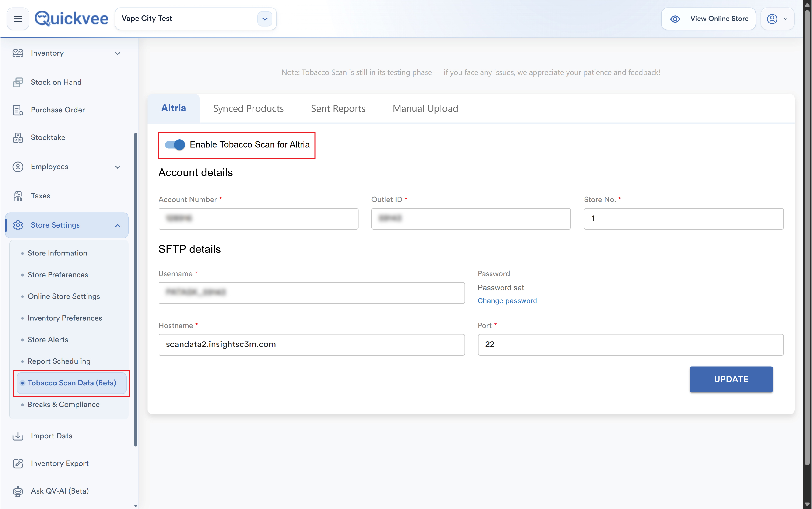This screenshot has width=812, height=509.
Task: Click the Store Settings gear icon
Action: tap(18, 225)
